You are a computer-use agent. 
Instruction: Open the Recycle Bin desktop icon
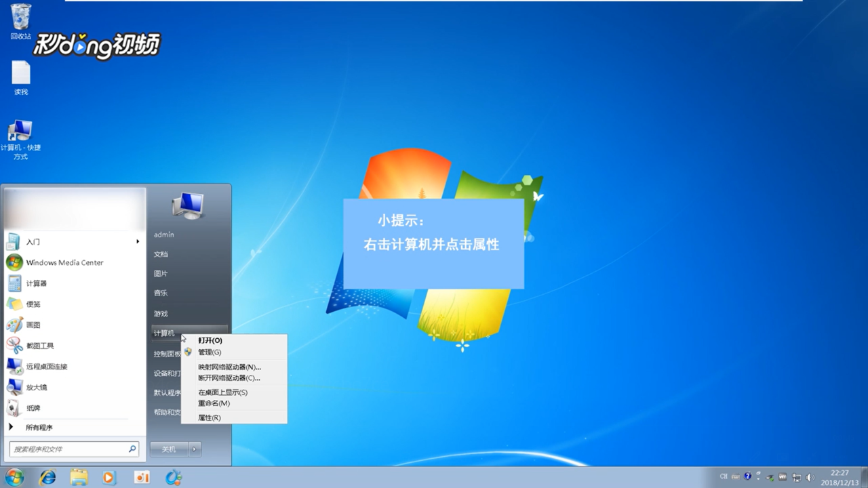[21, 21]
